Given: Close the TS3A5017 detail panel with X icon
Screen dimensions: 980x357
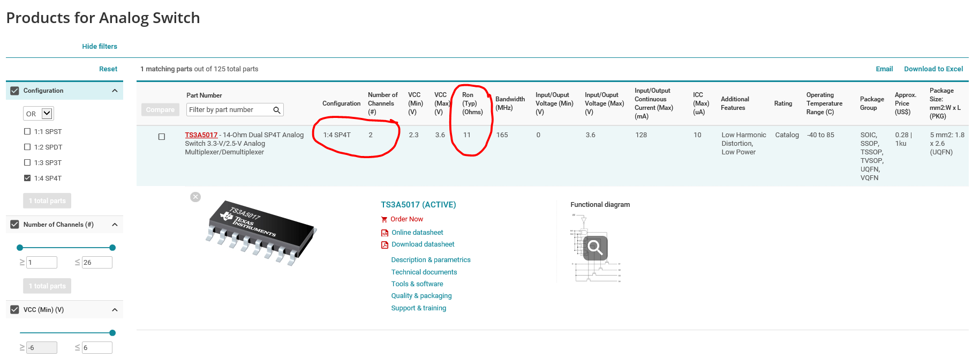Looking at the screenshot, I should pyautogui.click(x=195, y=197).
